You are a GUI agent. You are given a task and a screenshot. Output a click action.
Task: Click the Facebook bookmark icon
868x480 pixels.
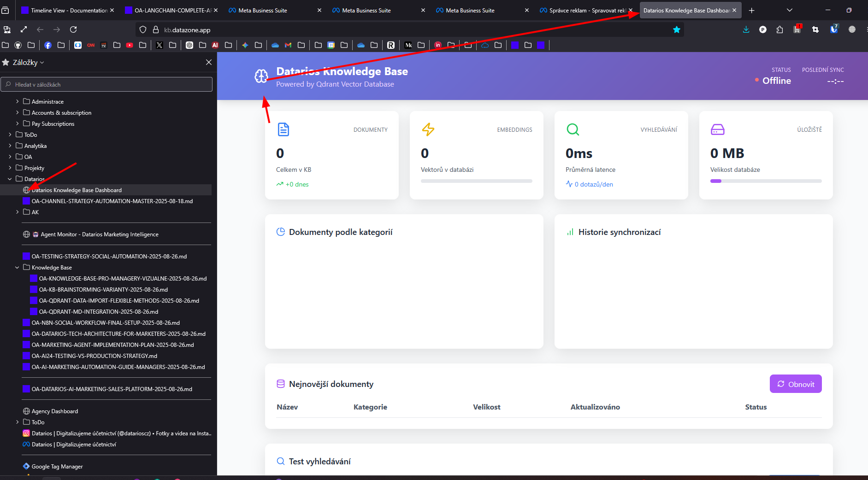pyautogui.click(x=48, y=45)
